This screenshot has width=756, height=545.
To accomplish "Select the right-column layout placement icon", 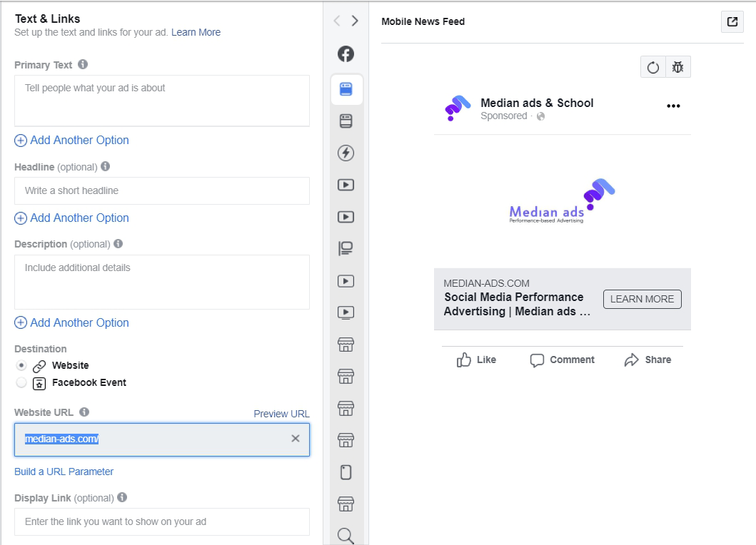I will [x=346, y=249].
